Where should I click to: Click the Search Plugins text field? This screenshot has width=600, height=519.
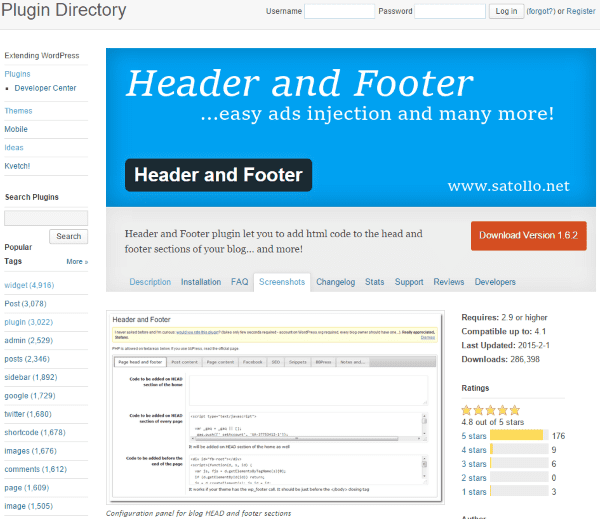pos(46,218)
